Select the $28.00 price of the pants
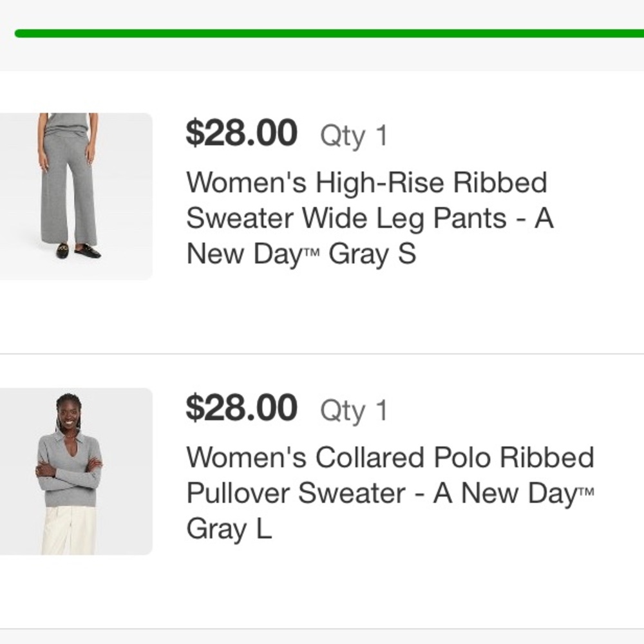This screenshot has width=644, height=644. tap(241, 133)
